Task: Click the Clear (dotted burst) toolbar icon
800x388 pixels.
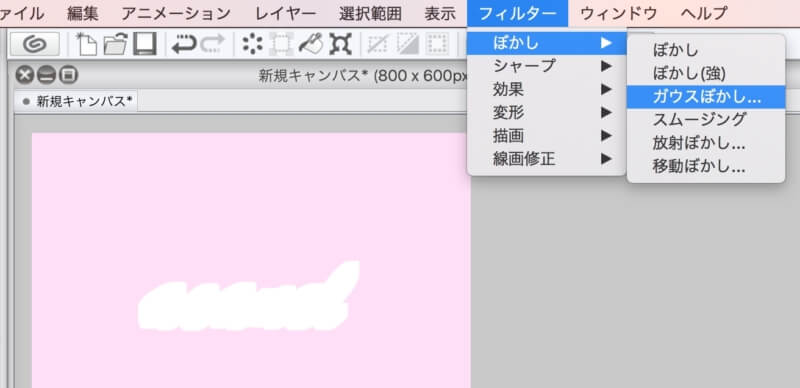Action: pyautogui.click(x=253, y=44)
